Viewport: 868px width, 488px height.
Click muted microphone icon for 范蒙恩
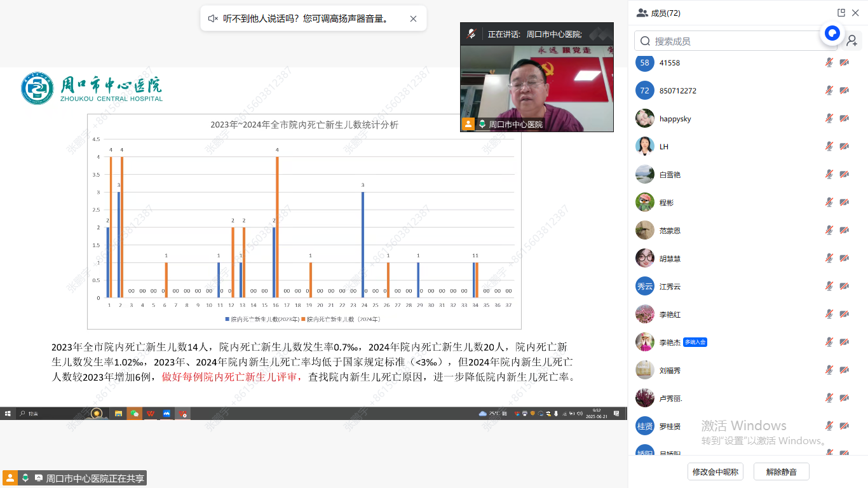click(829, 230)
